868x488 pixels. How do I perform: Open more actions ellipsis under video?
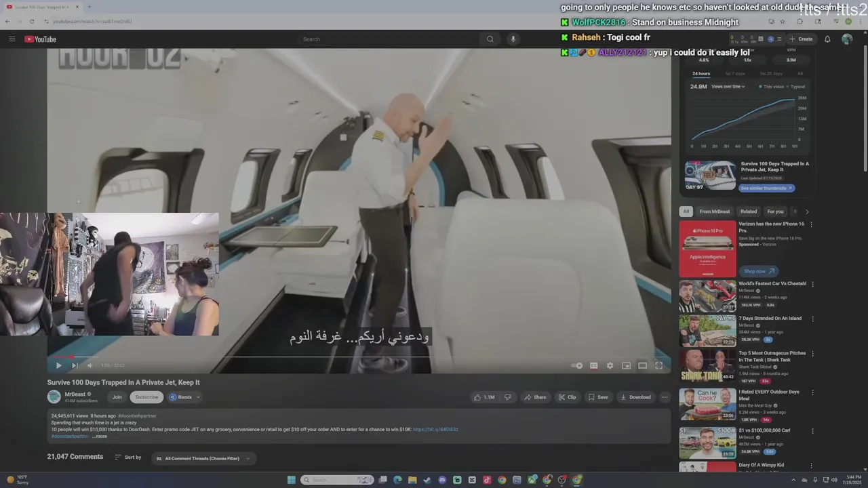click(x=665, y=397)
